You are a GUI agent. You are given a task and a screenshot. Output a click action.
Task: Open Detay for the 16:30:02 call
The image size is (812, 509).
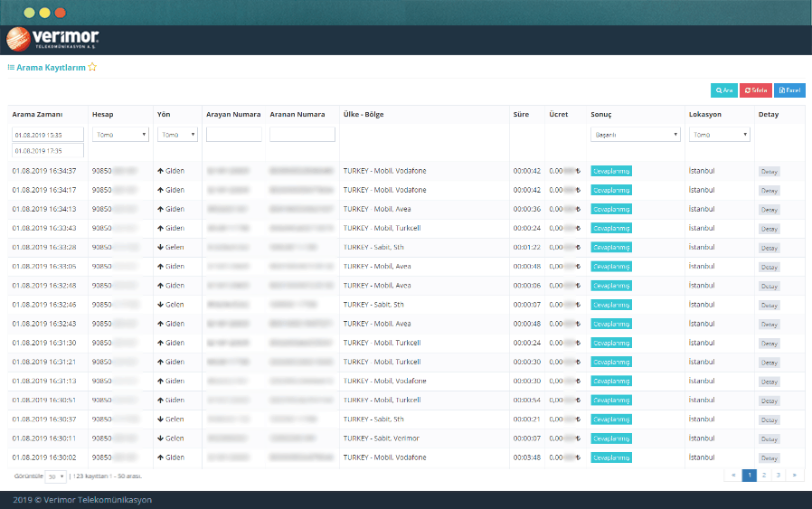point(769,458)
